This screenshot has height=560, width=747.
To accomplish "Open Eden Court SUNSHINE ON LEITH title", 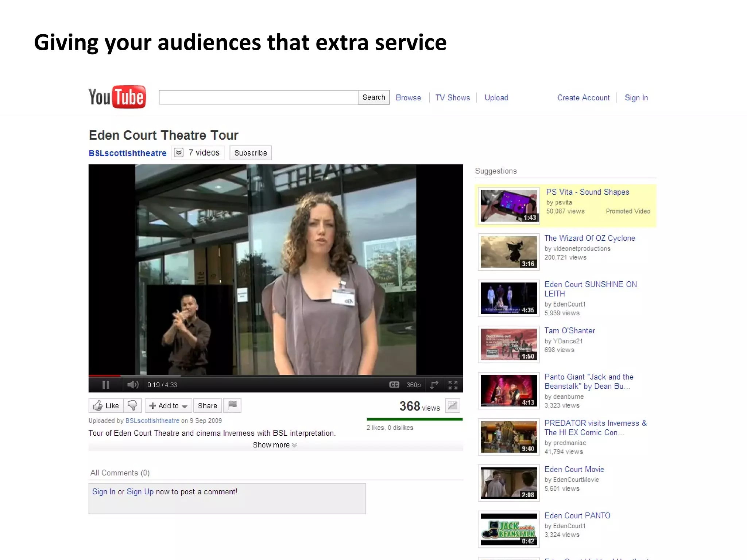I will pos(591,289).
